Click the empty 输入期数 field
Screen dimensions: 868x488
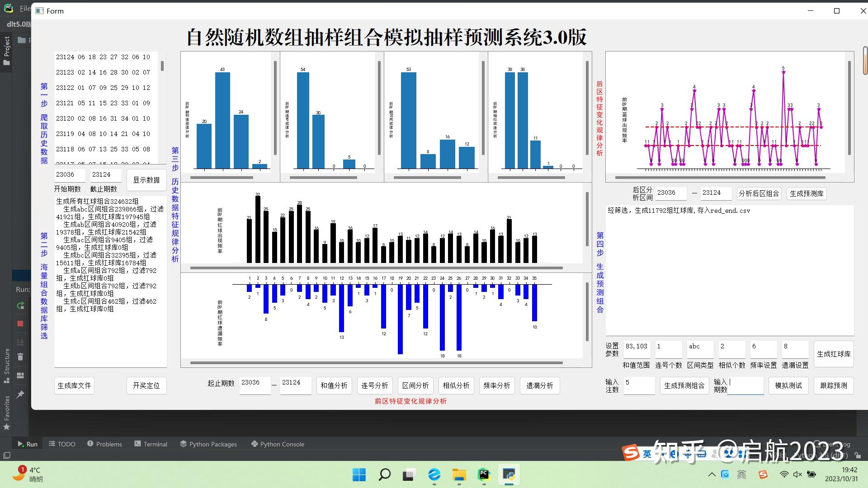(x=745, y=385)
